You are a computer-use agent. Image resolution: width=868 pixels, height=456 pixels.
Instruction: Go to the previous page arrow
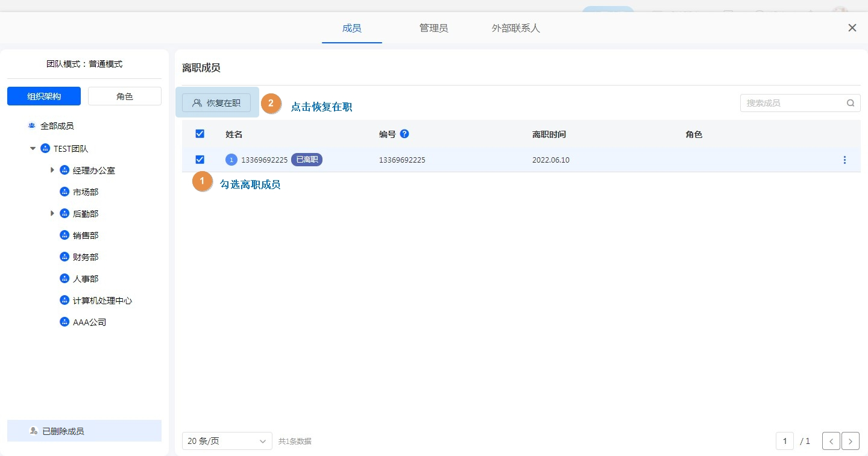(x=831, y=442)
